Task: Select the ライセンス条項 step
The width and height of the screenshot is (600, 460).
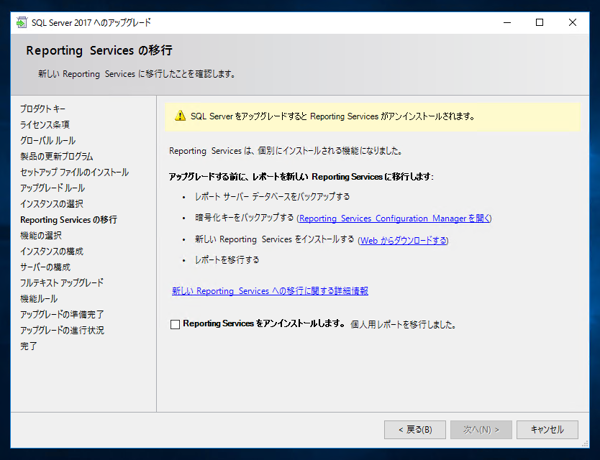Action: point(45,125)
